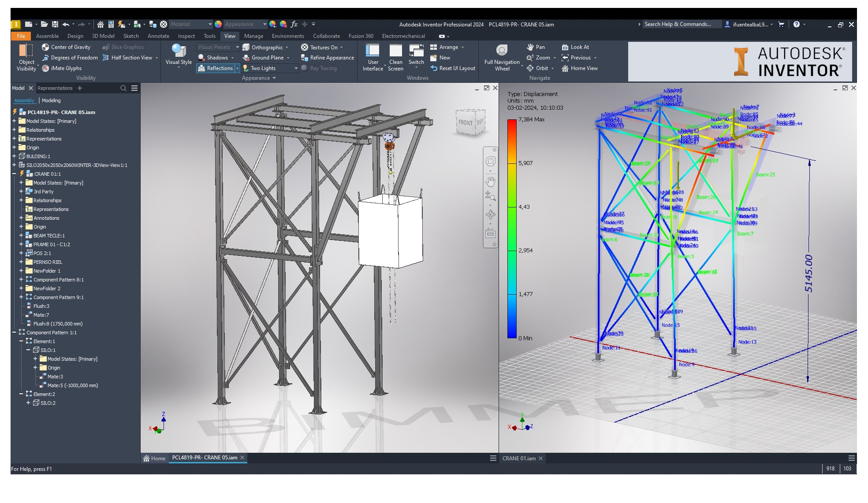The image size is (868, 503).
Task: Select the iMate Glyphs icon
Action: [x=46, y=68]
